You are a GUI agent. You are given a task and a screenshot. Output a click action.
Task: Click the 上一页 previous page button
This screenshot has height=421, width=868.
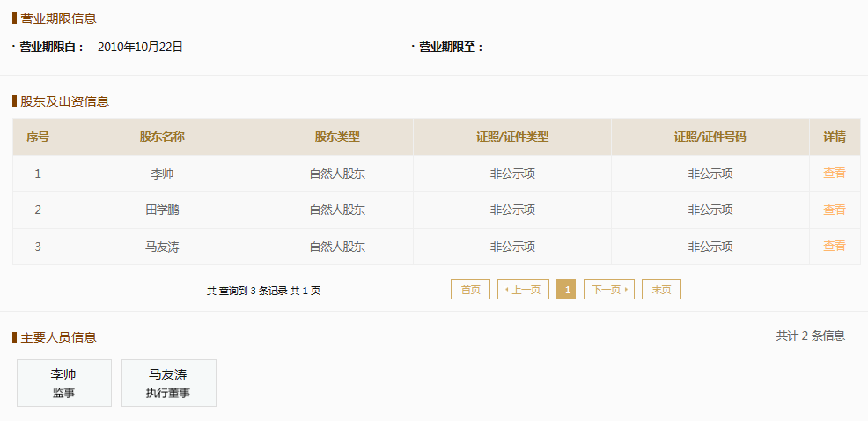pos(523,290)
